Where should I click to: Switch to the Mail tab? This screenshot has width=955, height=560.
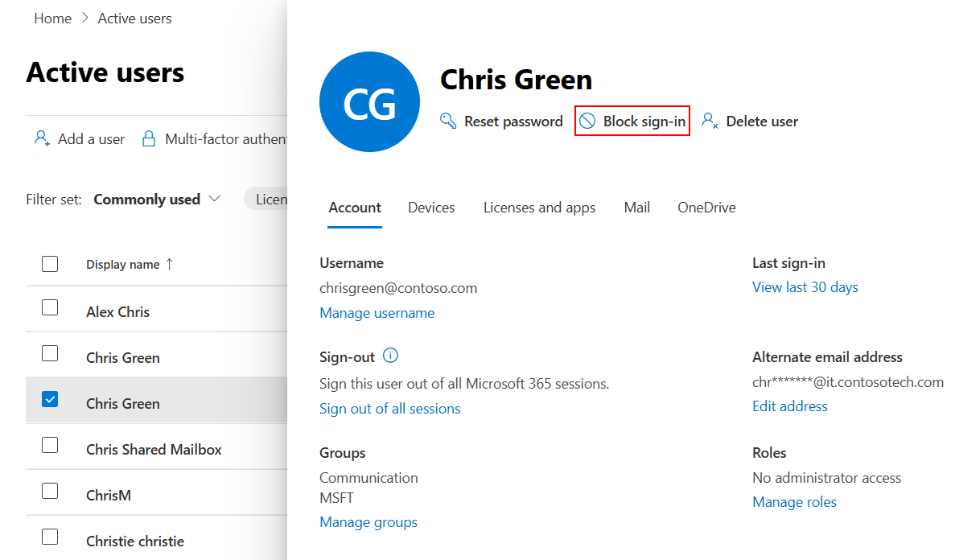636,207
